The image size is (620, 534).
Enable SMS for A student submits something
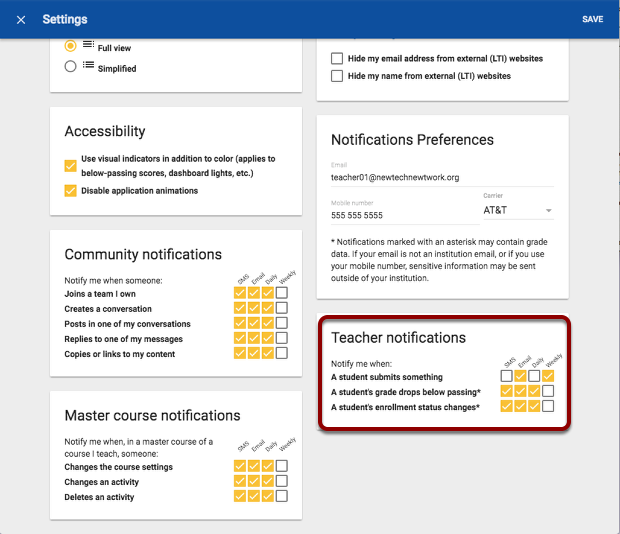pyautogui.click(x=506, y=376)
